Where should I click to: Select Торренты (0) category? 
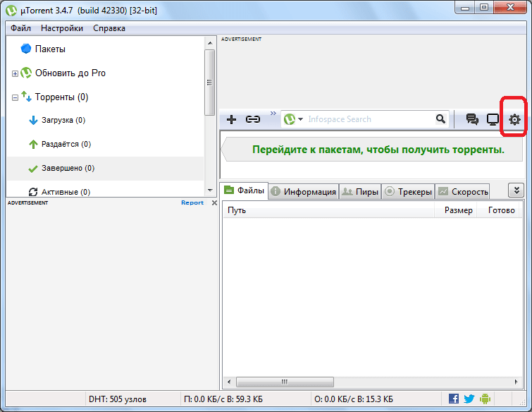pyautogui.click(x=61, y=97)
